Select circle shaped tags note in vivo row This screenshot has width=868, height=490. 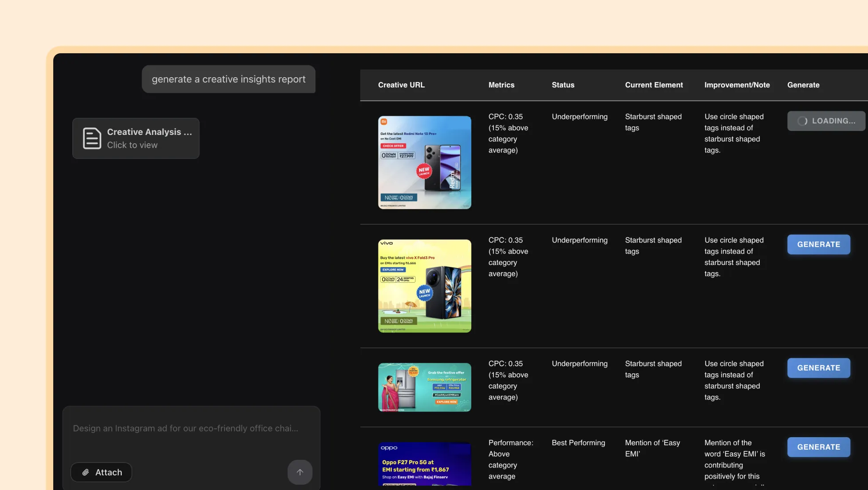point(734,257)
